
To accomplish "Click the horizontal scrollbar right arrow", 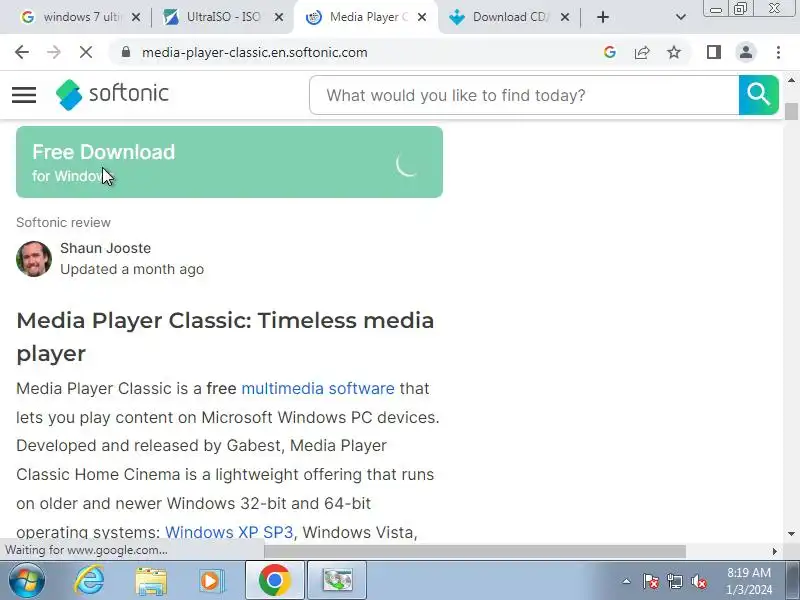I will pyautogui.click(x=774, y=551).
